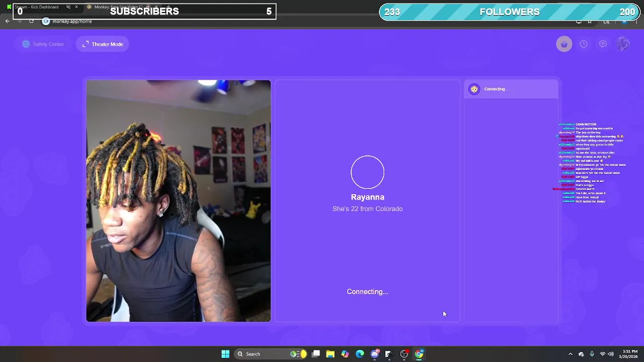Enable Theater Mode
This screenshot has height=362, width=644.
[103, 44]
